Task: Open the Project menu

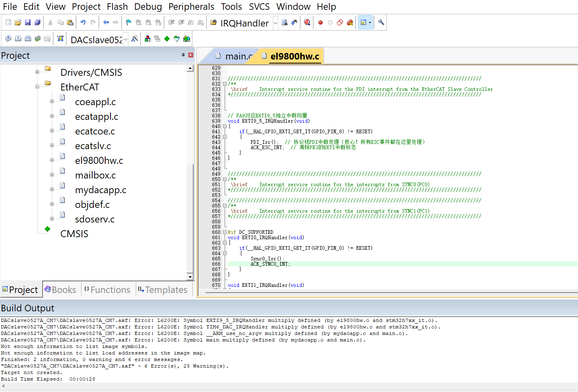Action: click(86, 7)
